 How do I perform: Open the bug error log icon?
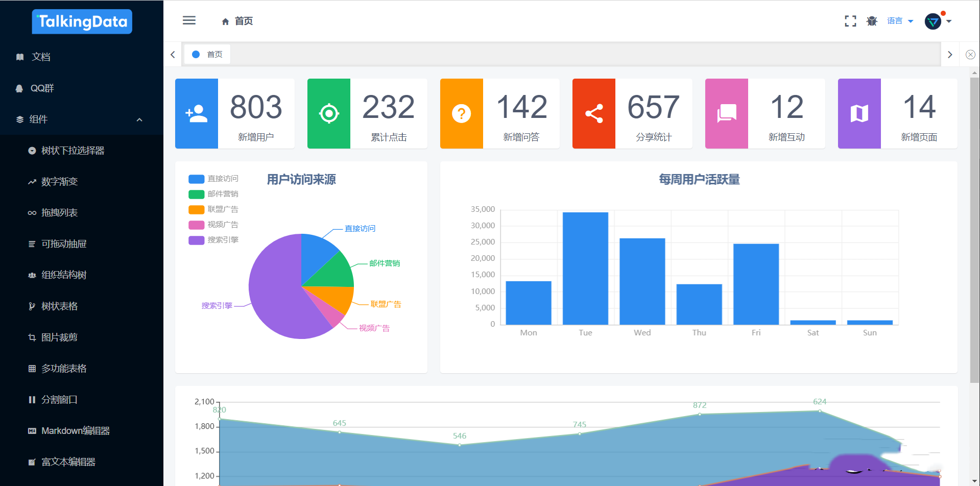pos(872,21)
